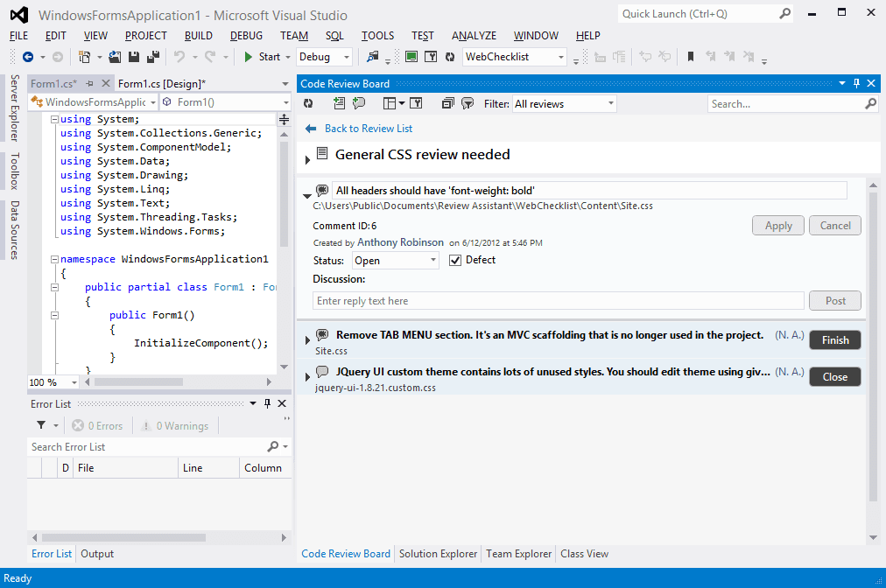This screenshot has height=588, width=886.
Task: Click the Navigate Backward arrow icon
Action: (28, 57)
